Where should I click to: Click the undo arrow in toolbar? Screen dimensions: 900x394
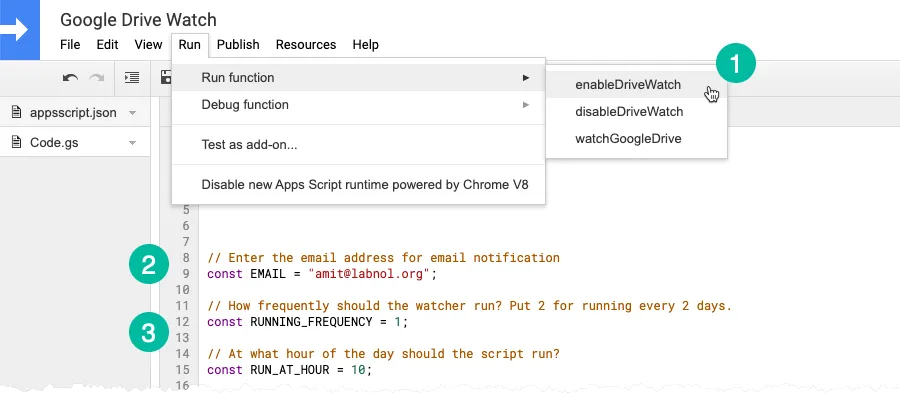click(x=70, y=78)
